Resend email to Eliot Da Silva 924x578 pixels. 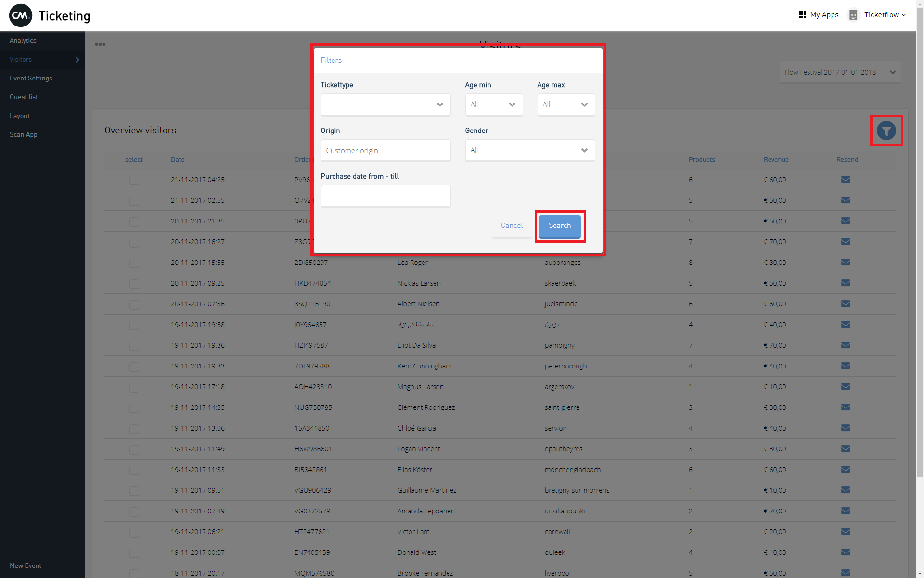[x=846, y=345]
